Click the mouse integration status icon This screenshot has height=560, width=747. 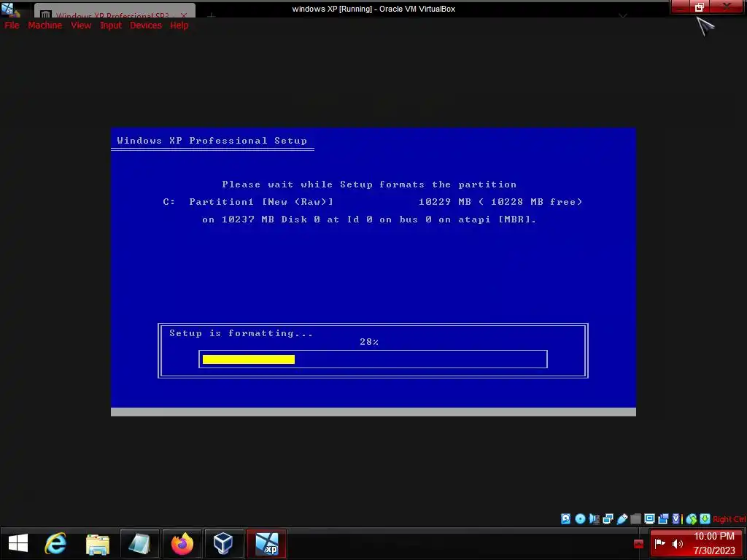click(692, 519)
